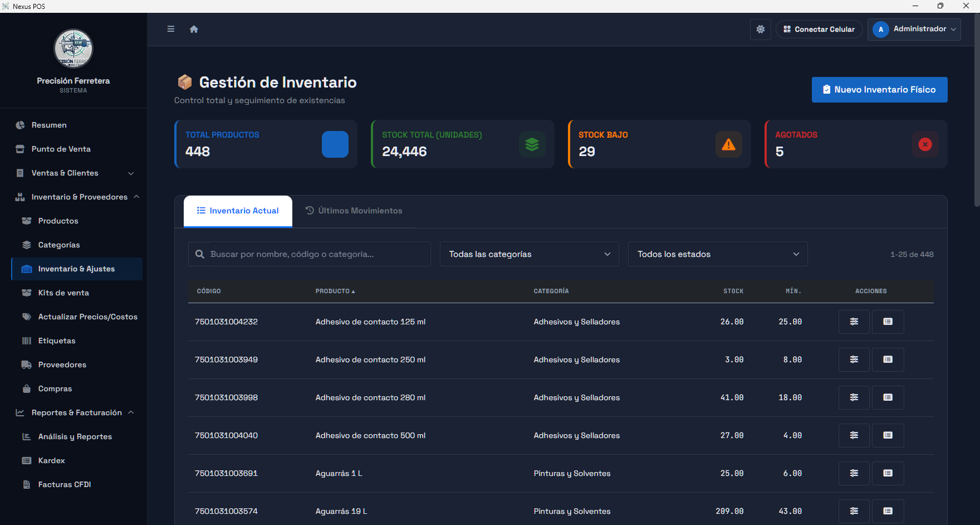Click Nuevo Inventario Físico button
This screenshot has width=980, height=525.
[x=879, y=90]
